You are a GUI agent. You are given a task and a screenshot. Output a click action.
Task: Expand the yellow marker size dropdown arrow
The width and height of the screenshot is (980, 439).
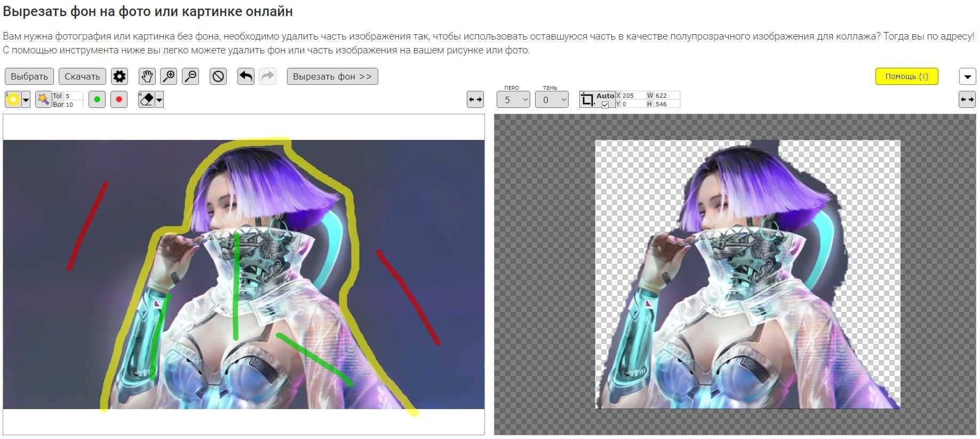click(26, 100)
